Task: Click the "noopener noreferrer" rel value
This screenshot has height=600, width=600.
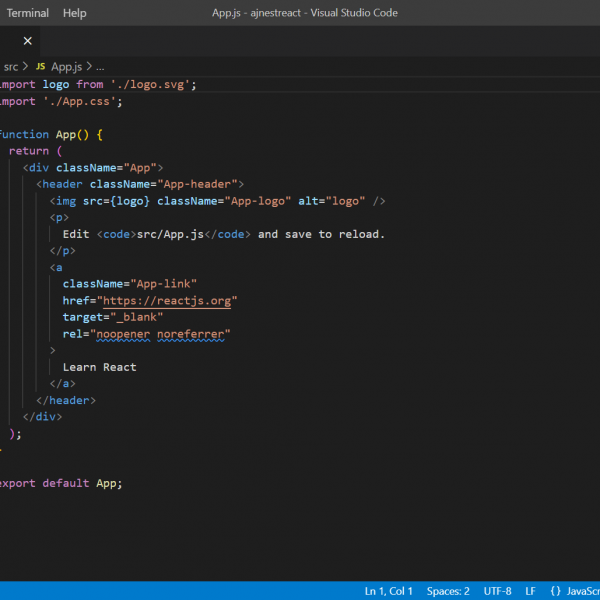Action: (x=163, y=334)
